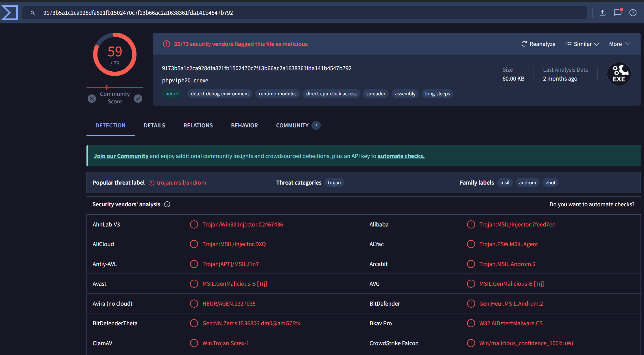Image resolution: width=644 pixels, height=355 pixels.
Task: Click the Reanalyze button
Action: [x=538, y=44]
